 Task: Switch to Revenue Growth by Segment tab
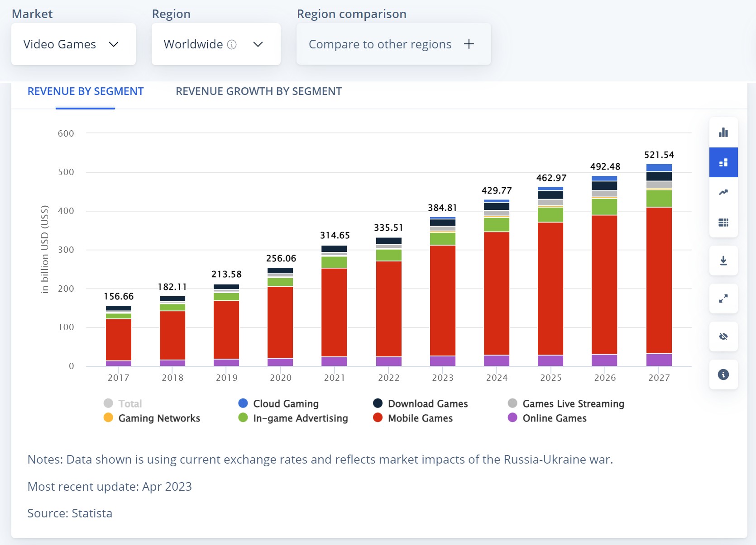click(258, 91)
